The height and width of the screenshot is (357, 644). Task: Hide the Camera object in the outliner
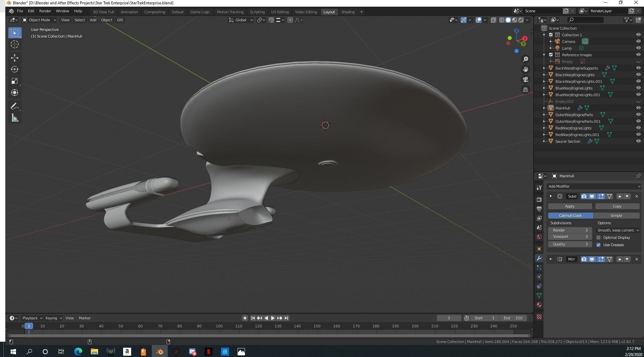638,41
